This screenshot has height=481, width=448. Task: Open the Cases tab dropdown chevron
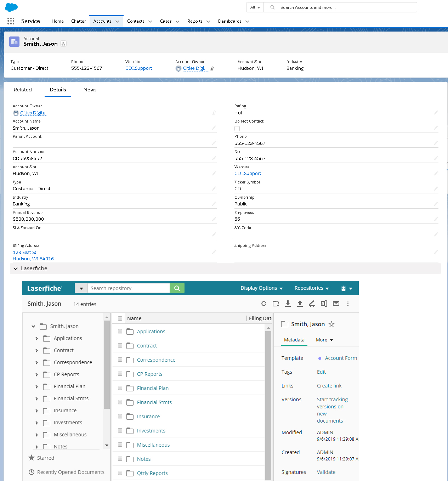[177, 22]
